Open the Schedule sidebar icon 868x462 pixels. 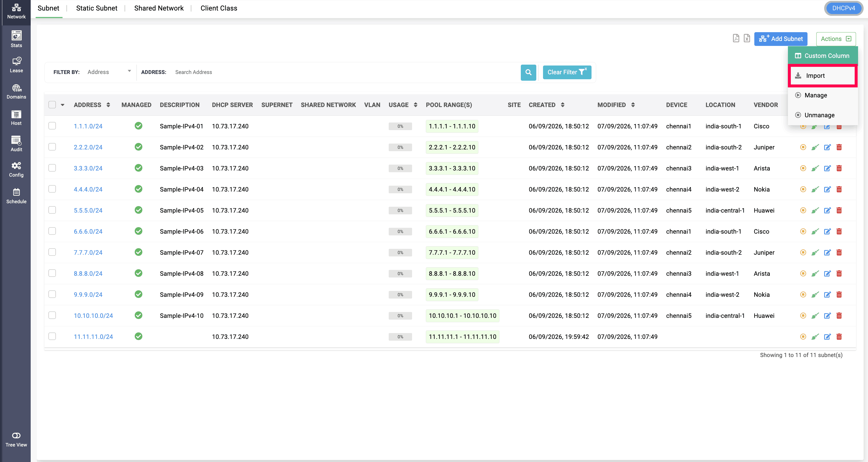[x=16, y=196]
